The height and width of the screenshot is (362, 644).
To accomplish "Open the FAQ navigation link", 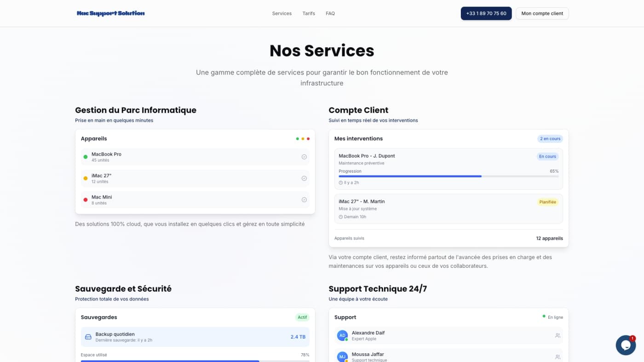I will (x=330, y=13).
